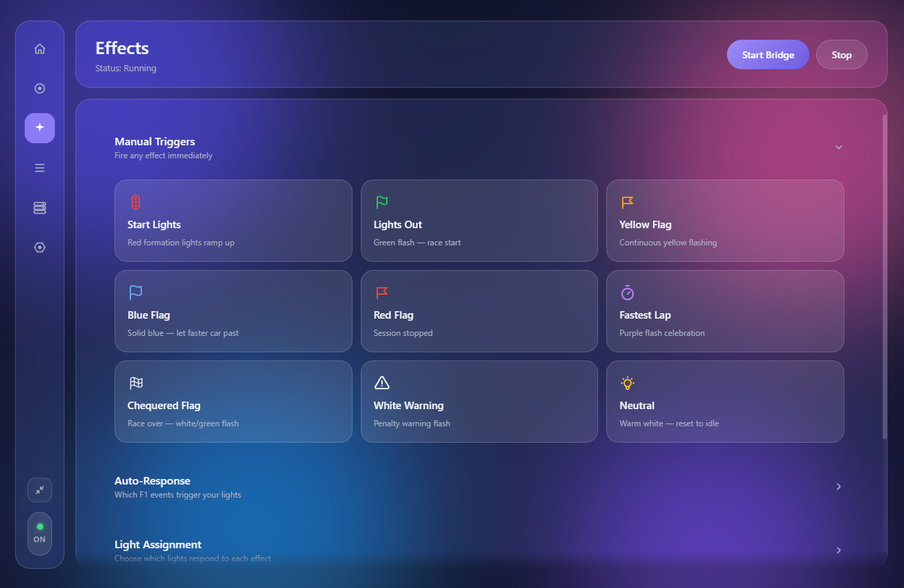The width and height of the screenshot is (904, 588).
Task: Click the purple stopwatch Fastest Lap icon
Action: pyautogui.click(x=627, y=293)
